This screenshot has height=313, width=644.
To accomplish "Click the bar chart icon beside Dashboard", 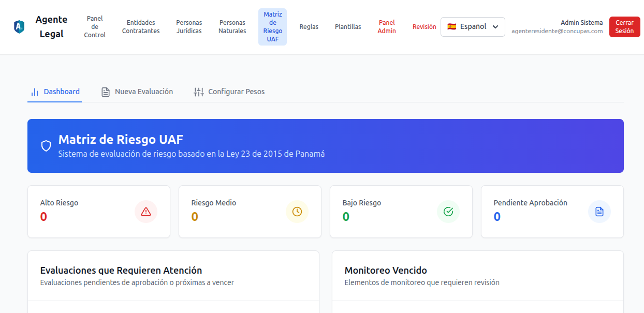I will click(x=34, y=91).
